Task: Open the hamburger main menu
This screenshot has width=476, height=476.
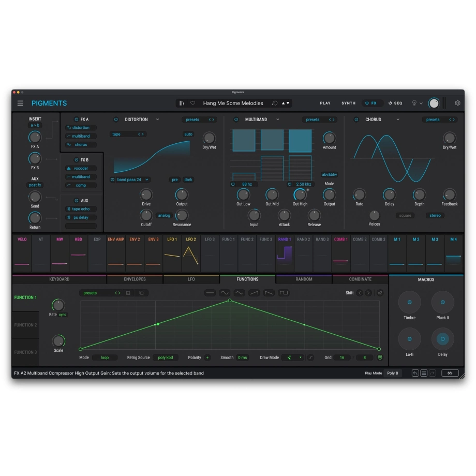Action: pyautogui.click(x=20, y=103)
